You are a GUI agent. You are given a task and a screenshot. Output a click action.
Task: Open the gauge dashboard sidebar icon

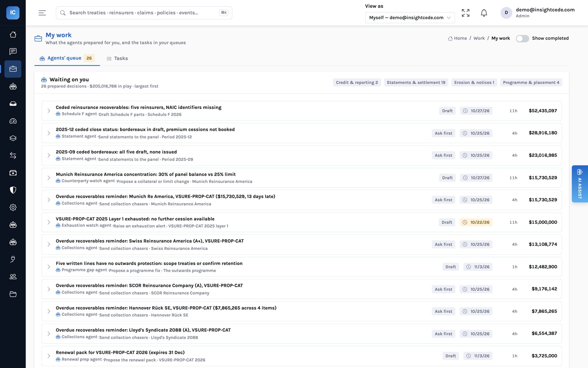[x=13, y=121]
